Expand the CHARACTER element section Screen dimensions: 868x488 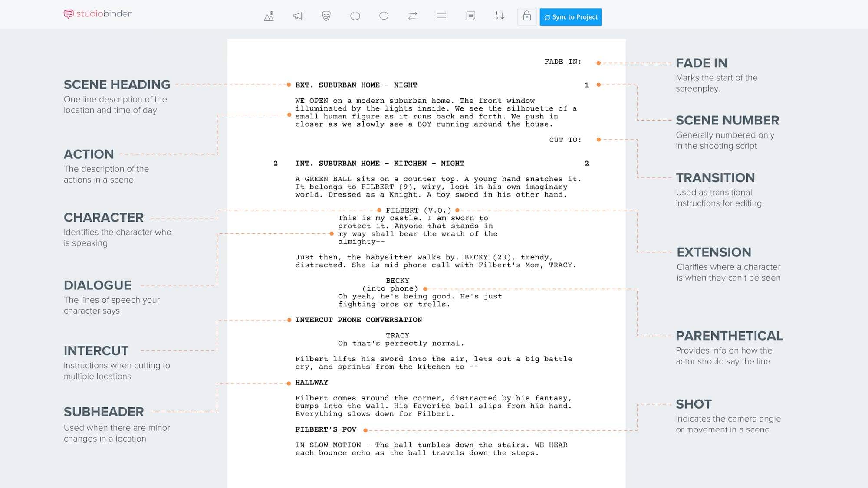pyautogui.click(x=104, y=216)
